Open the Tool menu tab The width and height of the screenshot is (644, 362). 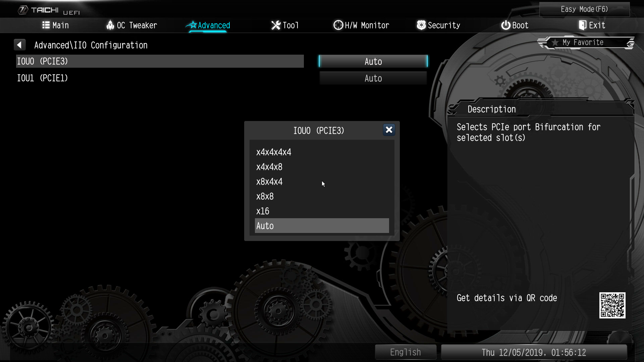[x=285, y=25]
